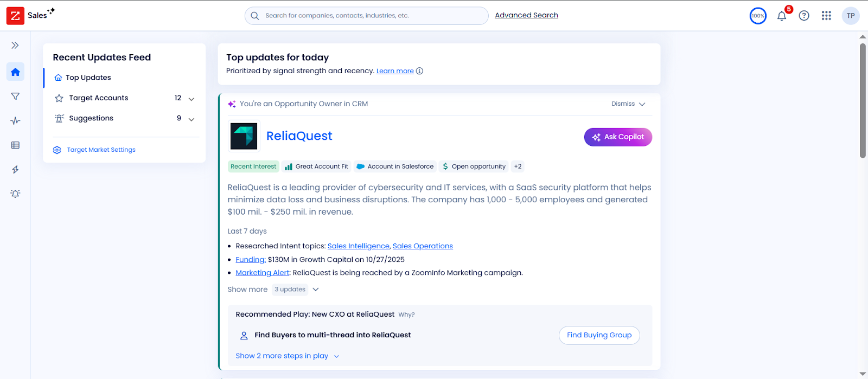Image resolution: width=868 pixels, height=379 pixels.
Task: Expand Show more 3 updates
Action: point(273,290)
